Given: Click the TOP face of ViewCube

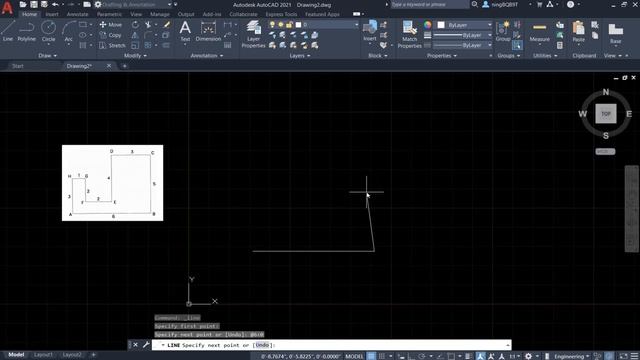Looking at the screenshot, I should (606, 113).
